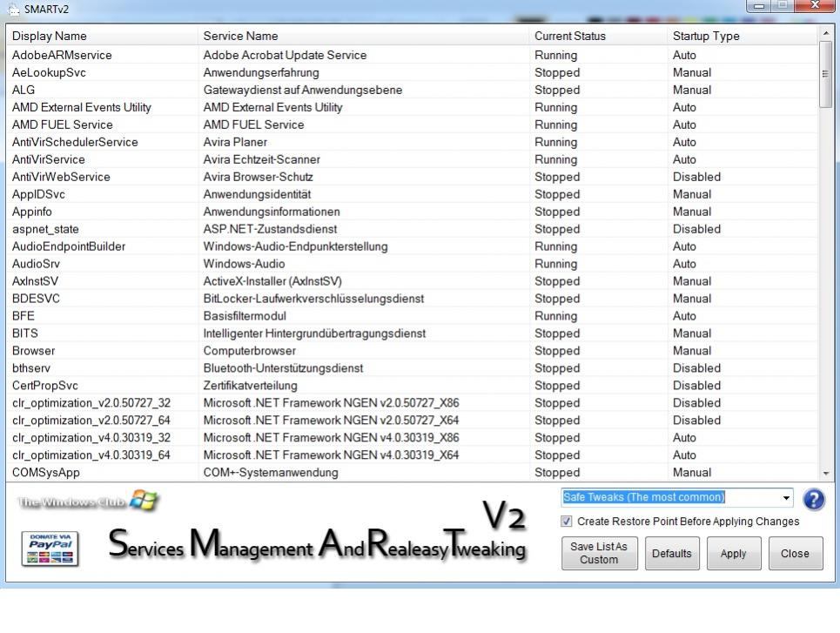Select the BDESVC row
This screenshot has height=633, width=840.
coord(412,299)
